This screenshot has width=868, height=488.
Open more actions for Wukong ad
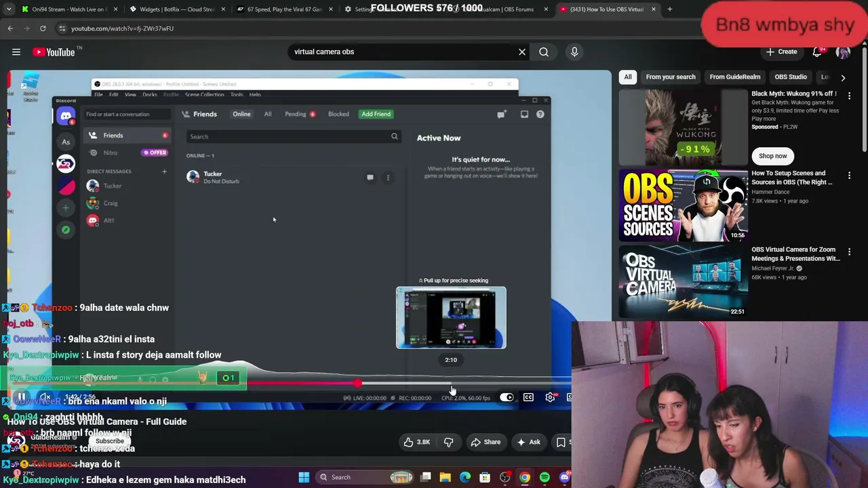tap(849, 96)
